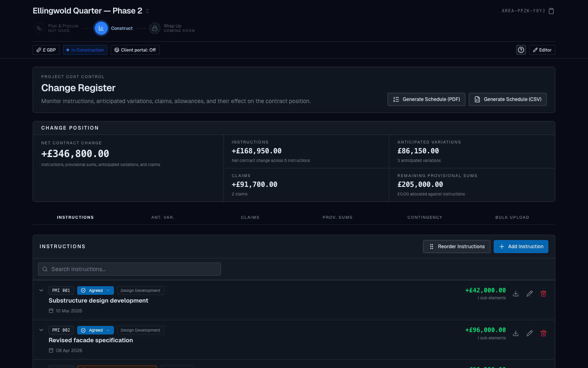The height and width of the screenshot is (368, 588).
Task: Open the help question mark icon
Action: (x=521, y=50)
